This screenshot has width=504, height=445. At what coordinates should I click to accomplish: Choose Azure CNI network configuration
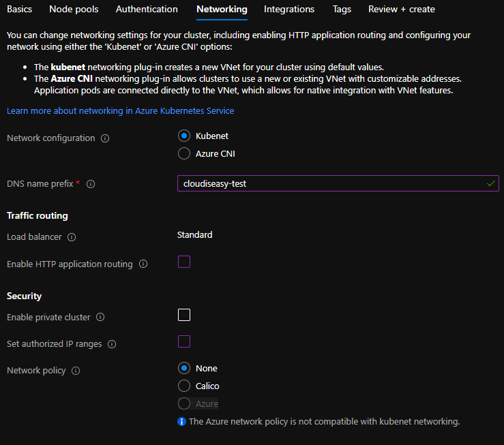coord(184,153)
